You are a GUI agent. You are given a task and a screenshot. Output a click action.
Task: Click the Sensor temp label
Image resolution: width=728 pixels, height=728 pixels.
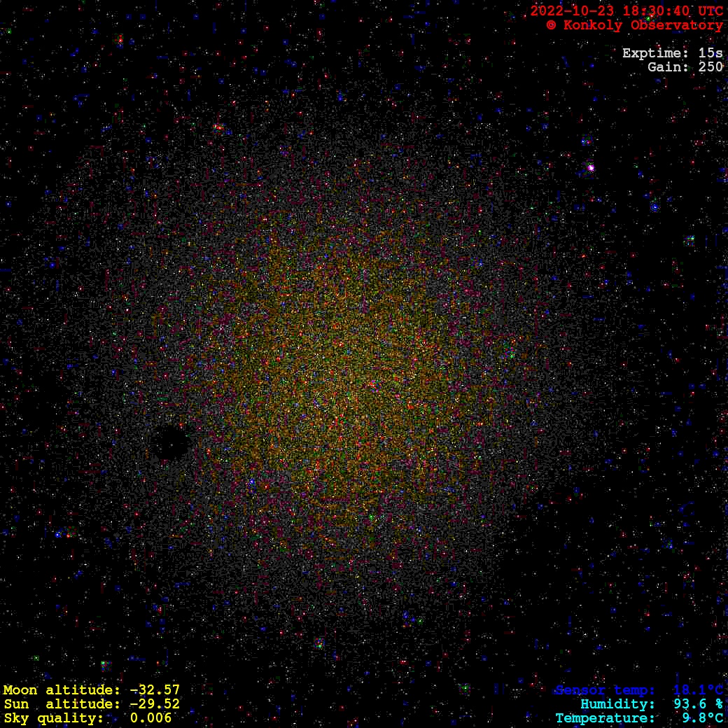[605, 690]
